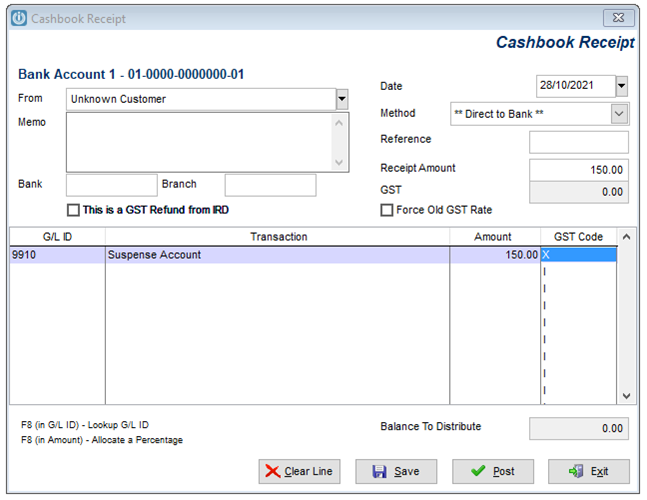
Task: Click the Memo scrollbar down arrow
Action: [x=339, y=162]
